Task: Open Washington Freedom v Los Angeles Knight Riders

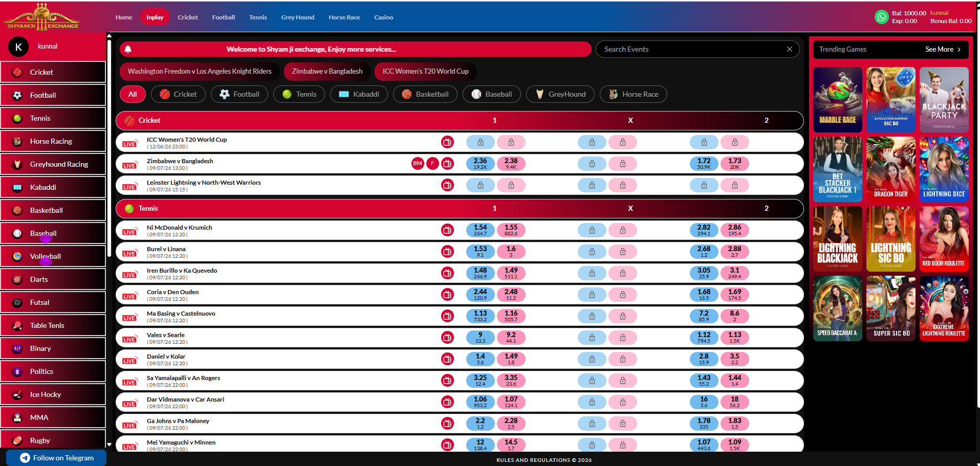Action: click(200, 71)
